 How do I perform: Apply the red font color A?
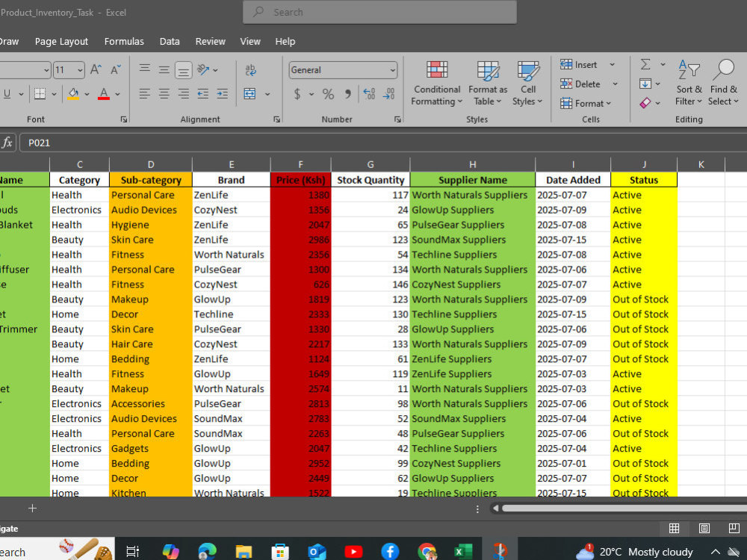(104, 94)
